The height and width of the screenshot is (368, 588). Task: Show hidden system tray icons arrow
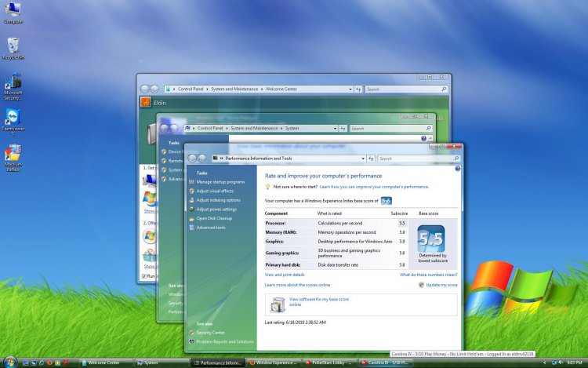point(545,363)
